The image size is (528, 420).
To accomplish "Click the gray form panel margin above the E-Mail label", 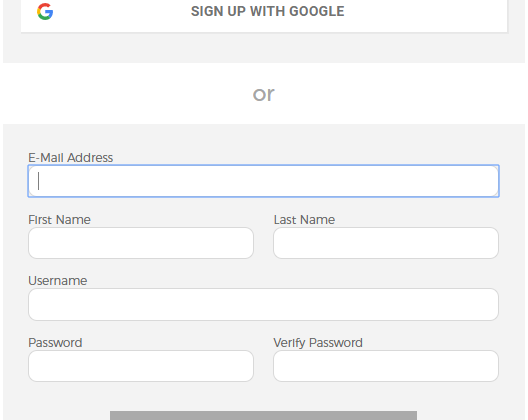I will tap(264, 137).
